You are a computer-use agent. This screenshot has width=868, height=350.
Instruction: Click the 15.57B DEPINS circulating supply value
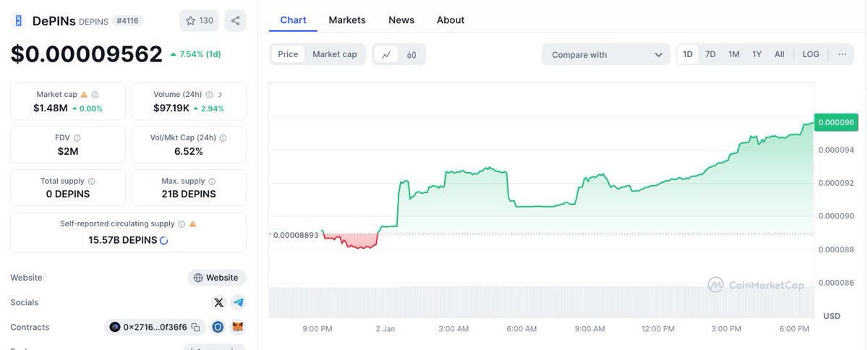123,240
